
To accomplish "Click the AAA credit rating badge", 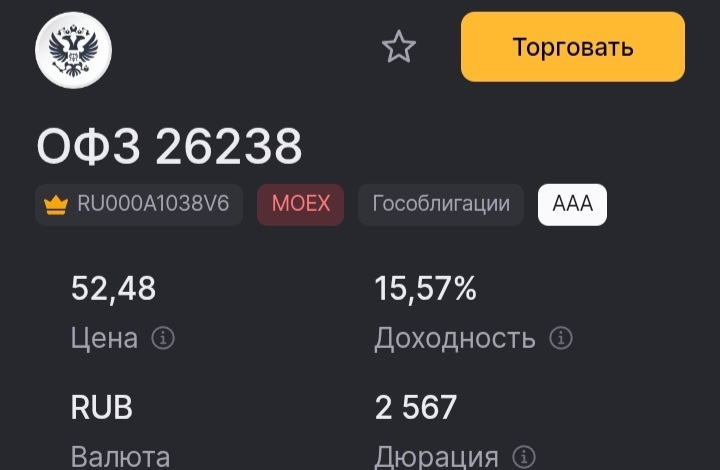I will 572,205.
